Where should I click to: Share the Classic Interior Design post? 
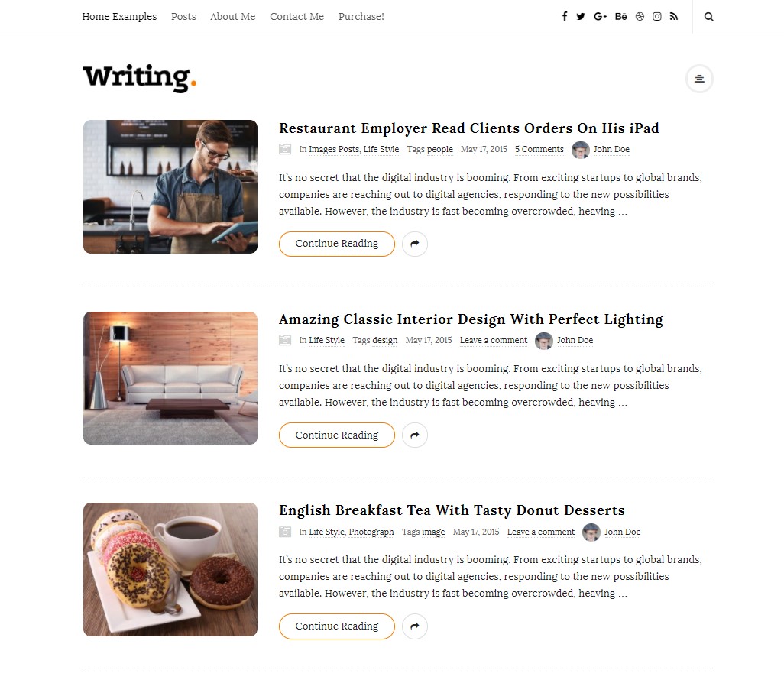coord(414,435)
